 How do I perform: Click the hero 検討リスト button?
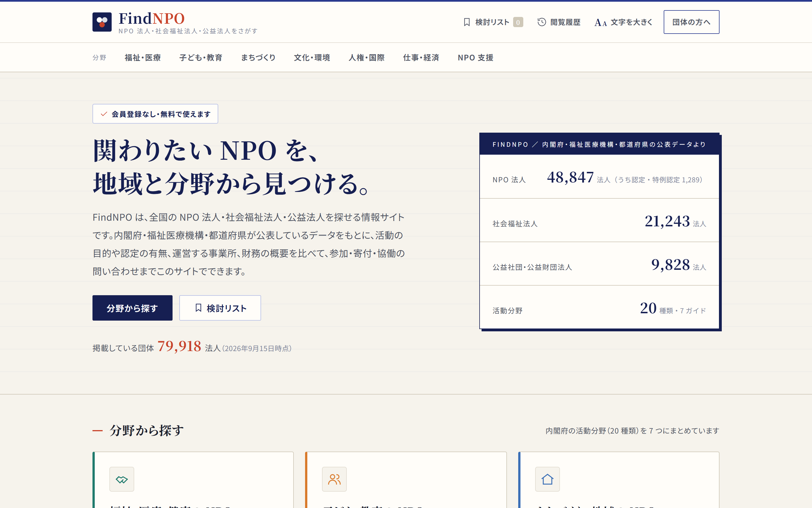click(x=220, y=308)
